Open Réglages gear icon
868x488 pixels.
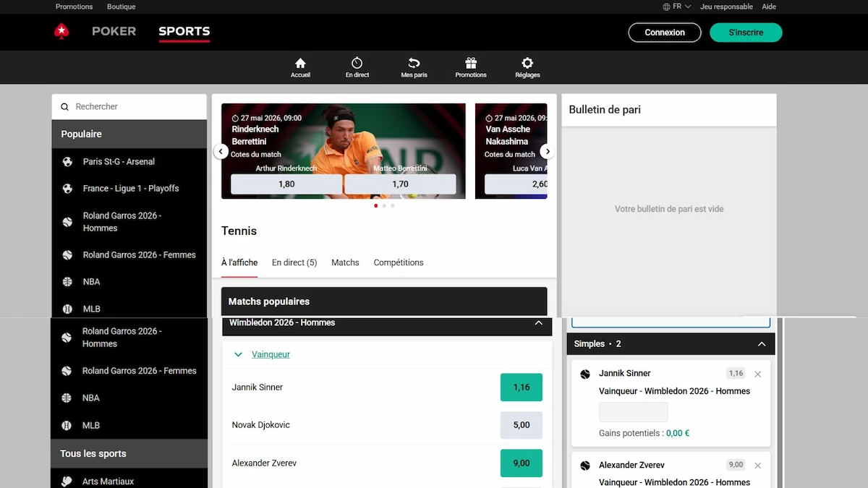[527, 63]
